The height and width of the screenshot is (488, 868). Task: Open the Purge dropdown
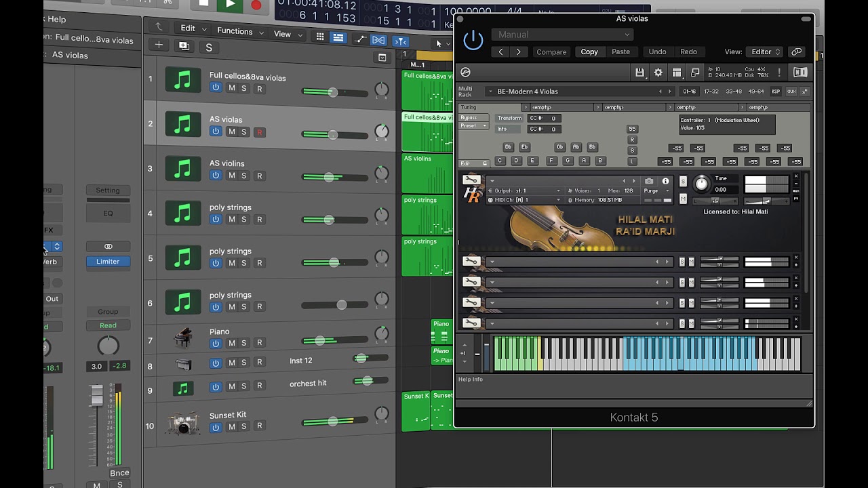(x=656, y=191)
